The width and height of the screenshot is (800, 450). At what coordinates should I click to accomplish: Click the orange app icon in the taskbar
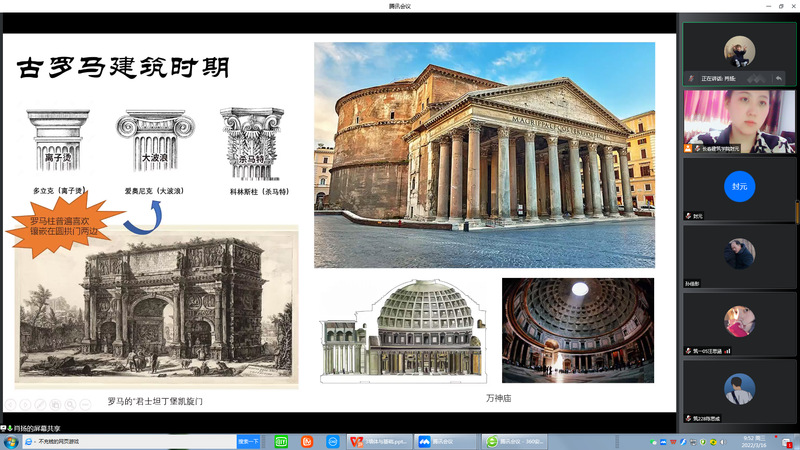pos(307,441)
